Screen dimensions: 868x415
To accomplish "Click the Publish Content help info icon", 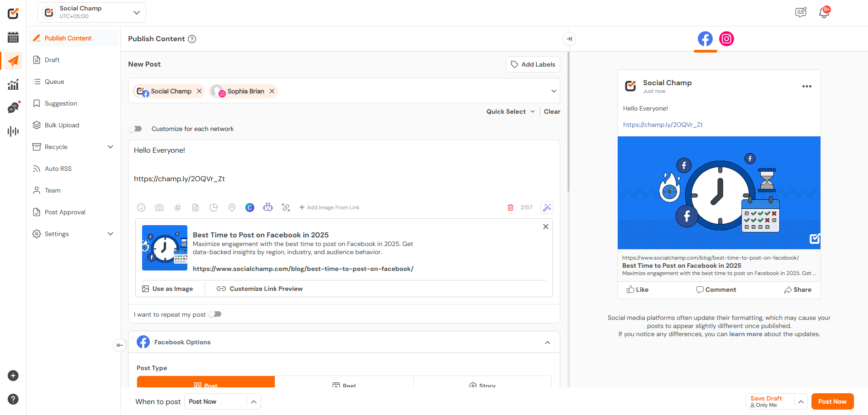I will [192, 39].
